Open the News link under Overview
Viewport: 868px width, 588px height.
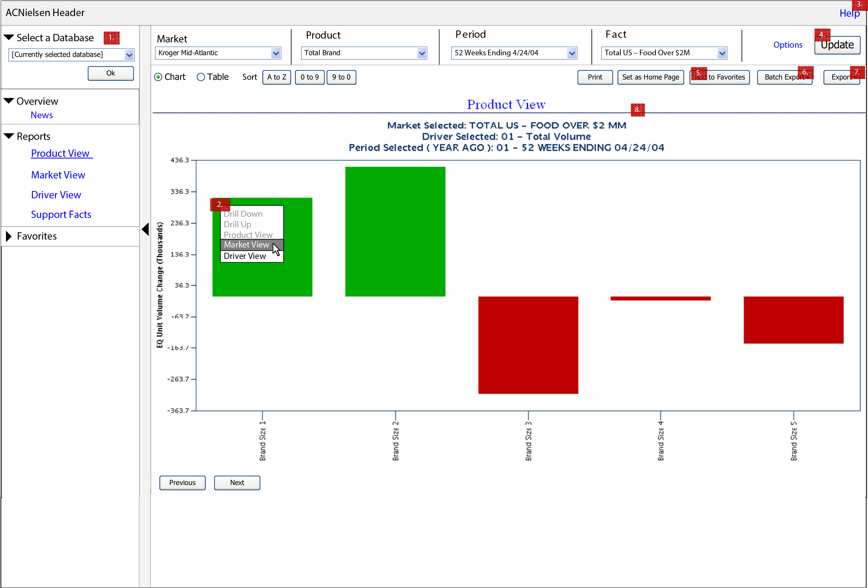(x=42, y=115)
